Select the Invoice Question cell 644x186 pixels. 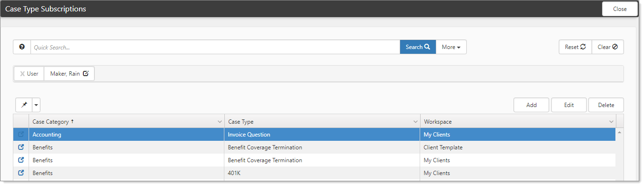(x=322, y=135)
